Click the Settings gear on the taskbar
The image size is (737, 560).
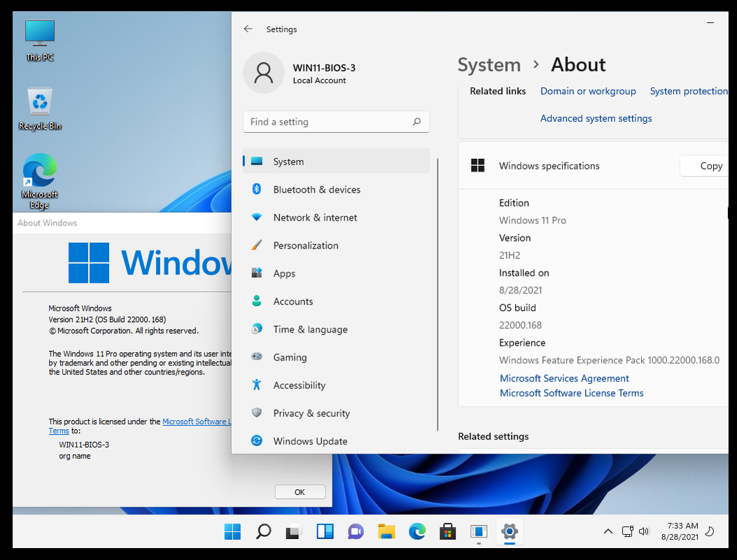click(509, 532)
